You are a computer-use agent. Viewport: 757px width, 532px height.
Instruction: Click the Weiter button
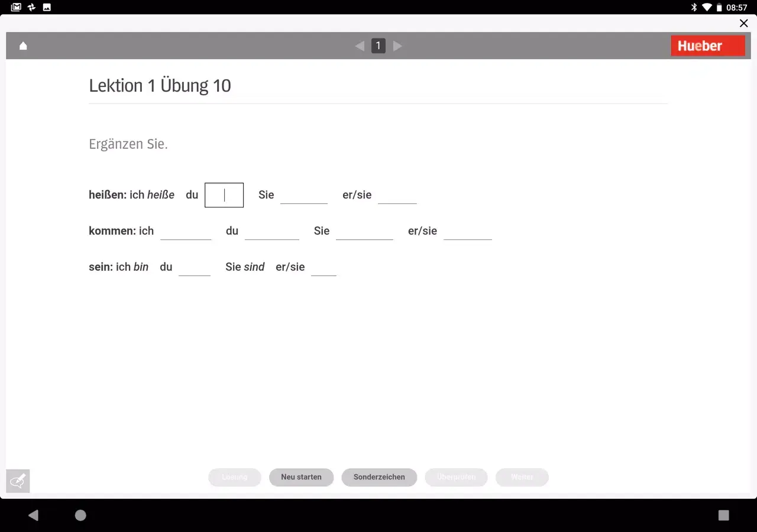pyautogui.click(x=522, y=477)
